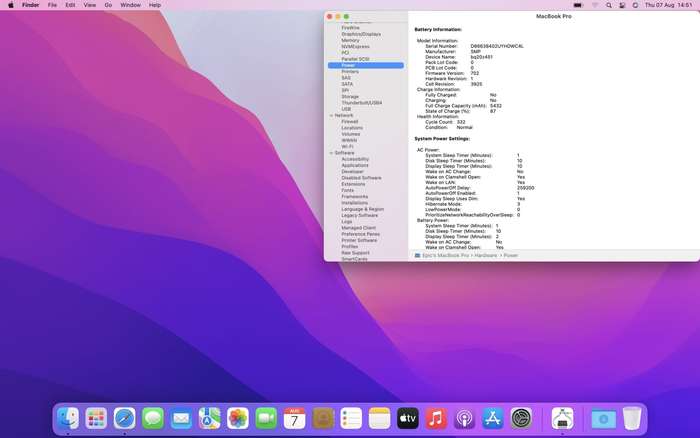Viewport: 700px width, 438px height.
Task: Select USB in the hardware list
Action: click(x=346, y=109)
